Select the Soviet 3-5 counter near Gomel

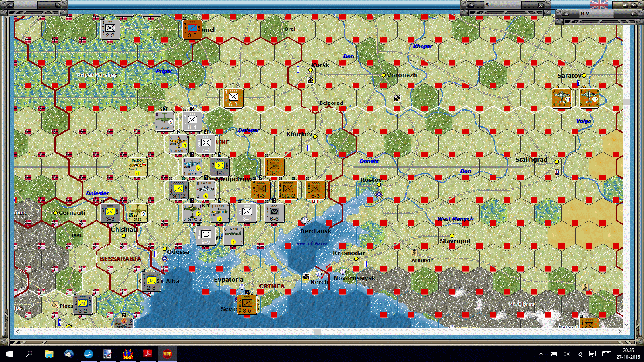coord(192,29)
